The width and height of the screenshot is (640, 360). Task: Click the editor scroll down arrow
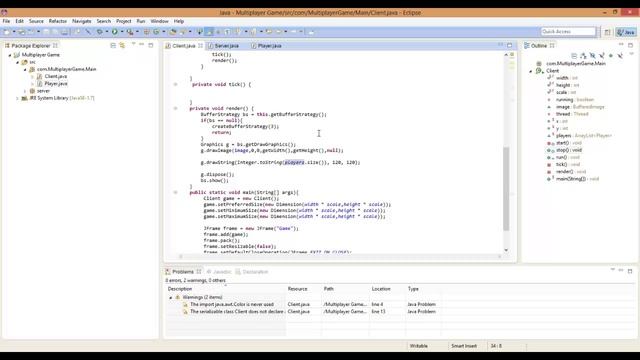(506, 250)
